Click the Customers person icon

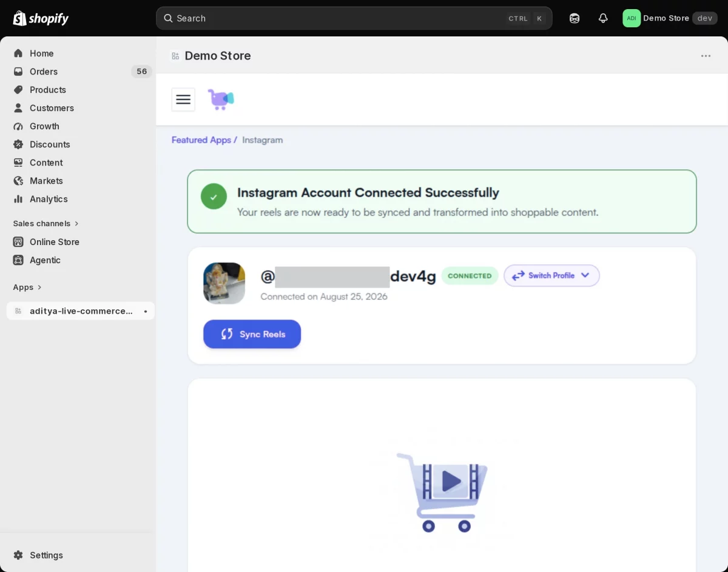(18, 108)
